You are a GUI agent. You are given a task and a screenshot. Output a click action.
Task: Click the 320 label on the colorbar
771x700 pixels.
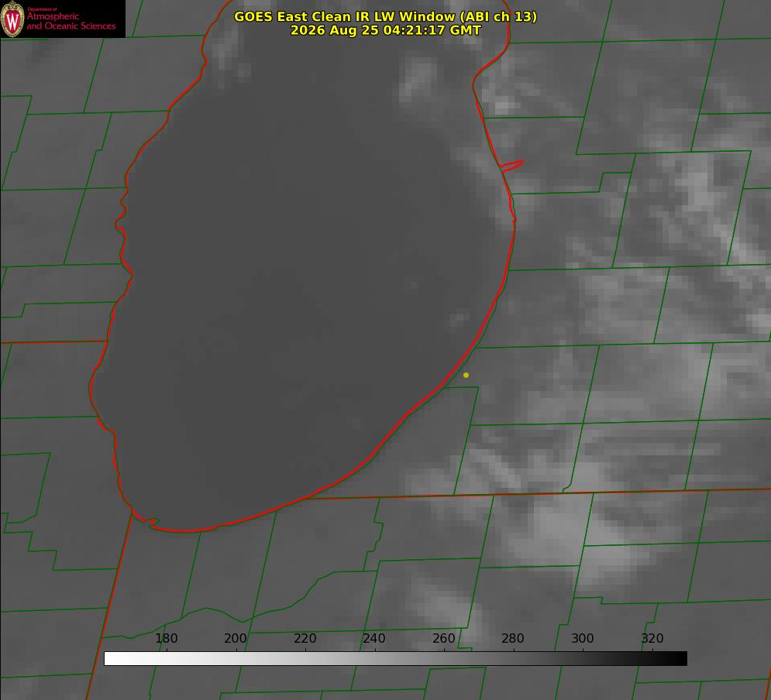pyautogui.click(x=652, y=638)
